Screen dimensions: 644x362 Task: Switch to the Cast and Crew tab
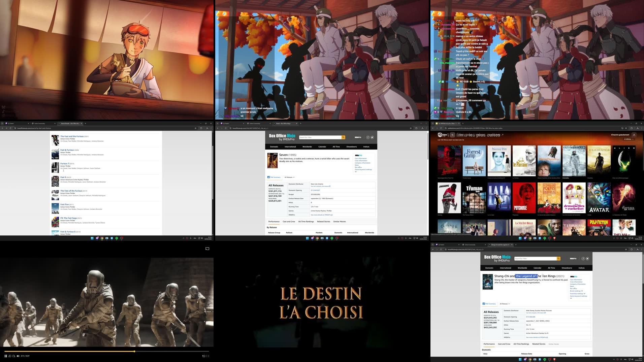[289, 222]
